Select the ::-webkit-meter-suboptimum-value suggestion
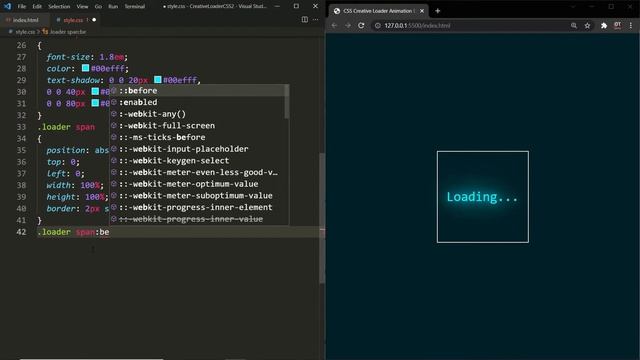Screen dimensions: 640x360 (x=197, y=196)
